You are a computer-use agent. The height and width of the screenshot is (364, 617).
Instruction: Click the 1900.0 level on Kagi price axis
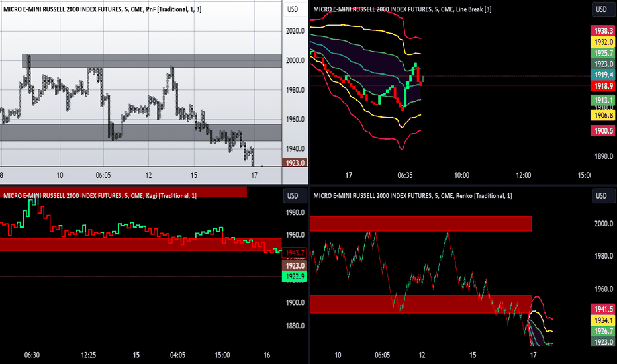coord(295,302)
